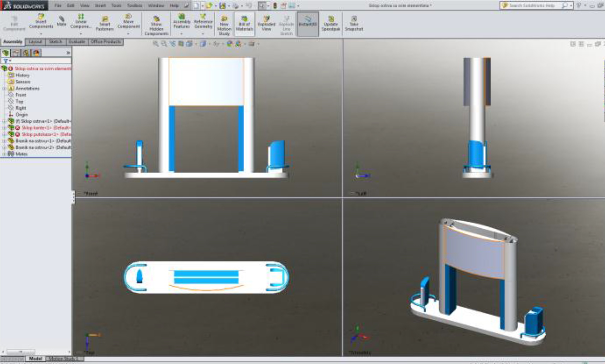Click the Search SolidWorks Help field

[x=531, y=6]
